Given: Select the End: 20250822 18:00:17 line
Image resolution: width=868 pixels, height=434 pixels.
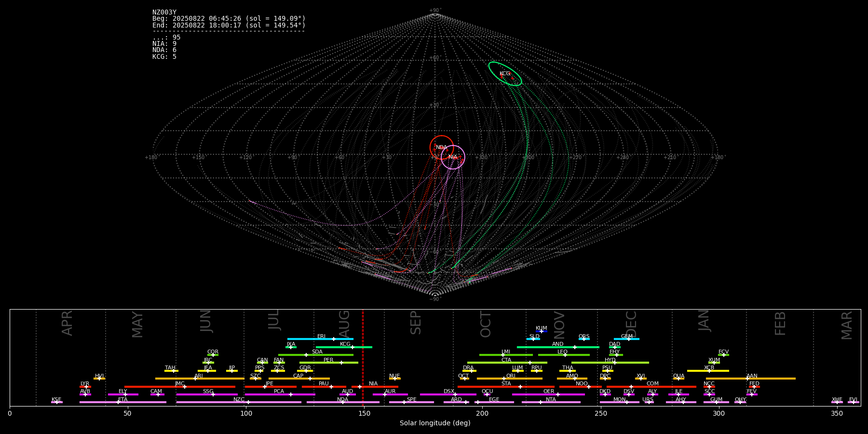Looking at the screenshot, I should click(229, 25).
